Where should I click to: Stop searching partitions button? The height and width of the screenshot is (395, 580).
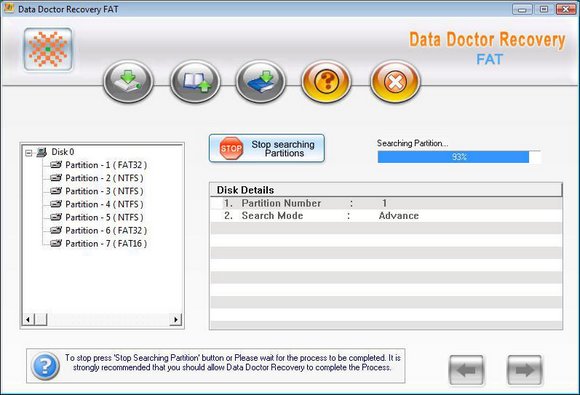[267, 148]
